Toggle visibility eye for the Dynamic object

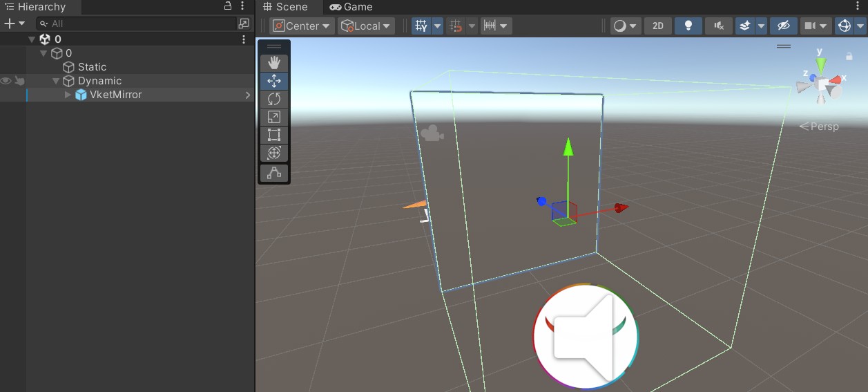(x=6, y=81)
